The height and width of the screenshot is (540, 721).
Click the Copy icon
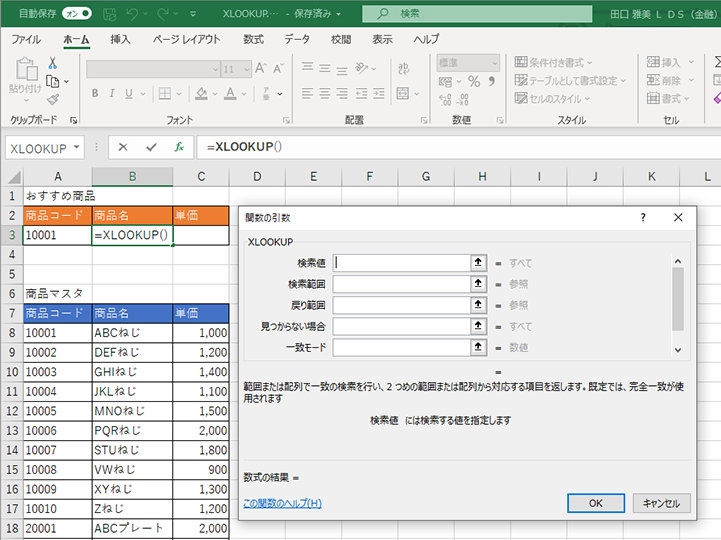click(x=52, y=81)
